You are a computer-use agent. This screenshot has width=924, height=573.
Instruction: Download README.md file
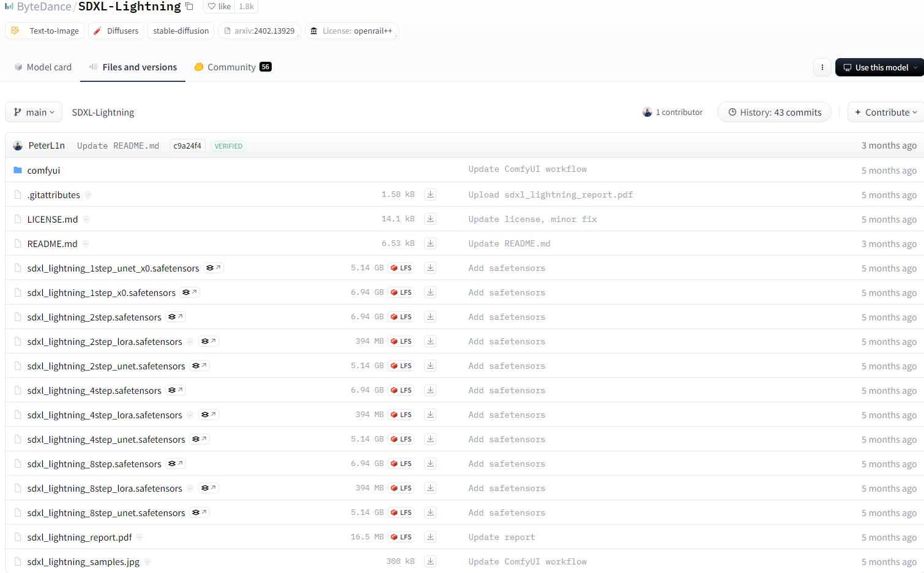(430, 243)
